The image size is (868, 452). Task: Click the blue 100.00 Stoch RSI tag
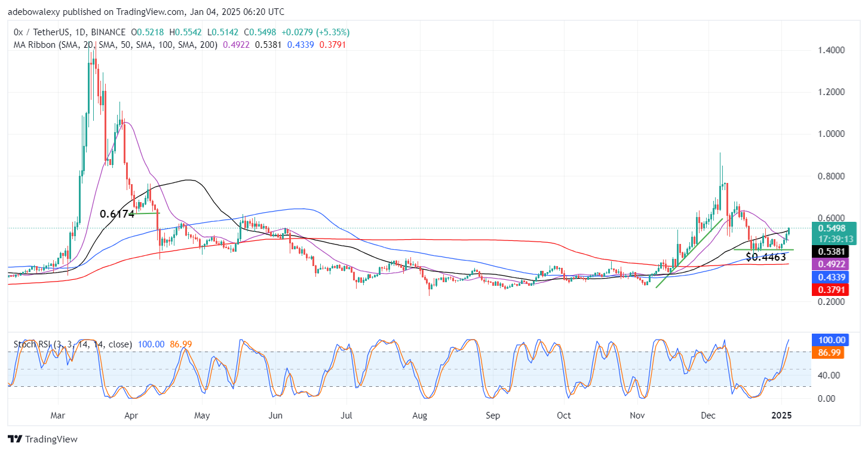point(832,340)
